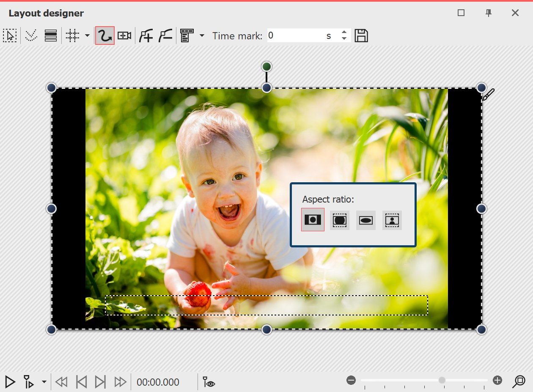This screenshot has width=533, height=392.
Task: Pick the portrait aspect ratio option
Action: (x=392, y=220)
